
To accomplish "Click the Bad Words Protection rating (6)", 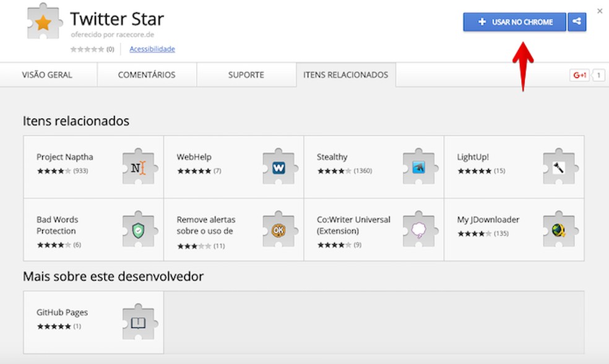I will click(59, 245).
